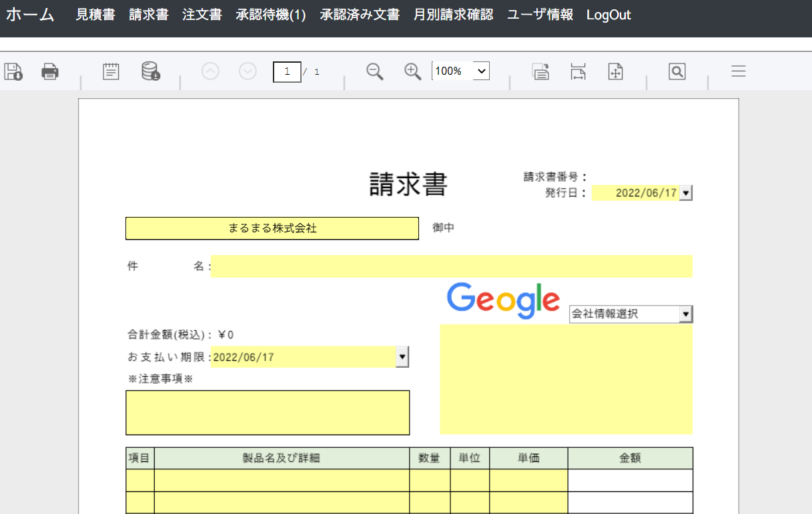
Task: Click the page rotate/export icon
Action: tap(540, 71)
